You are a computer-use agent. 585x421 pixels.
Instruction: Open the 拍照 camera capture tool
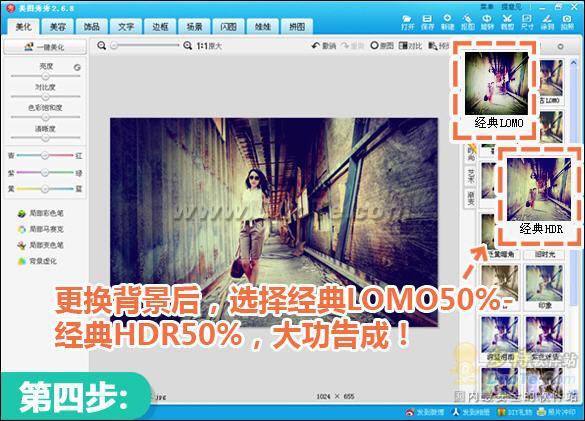[x=567, y=22]
